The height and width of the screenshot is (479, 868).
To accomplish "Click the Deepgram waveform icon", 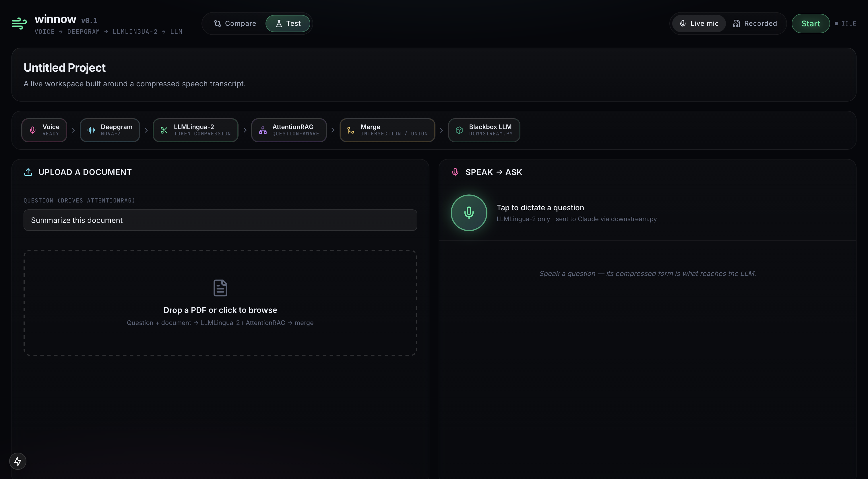I will [x=91, y=130].
